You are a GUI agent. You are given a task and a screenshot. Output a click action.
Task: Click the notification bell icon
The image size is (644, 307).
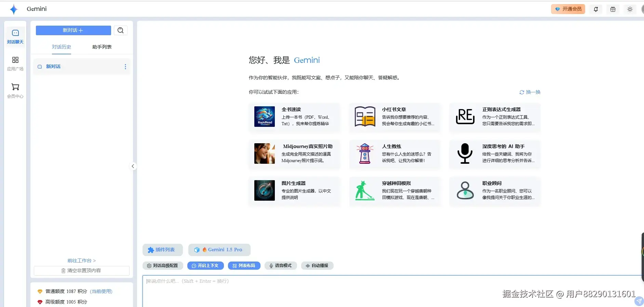coord(596,9)
